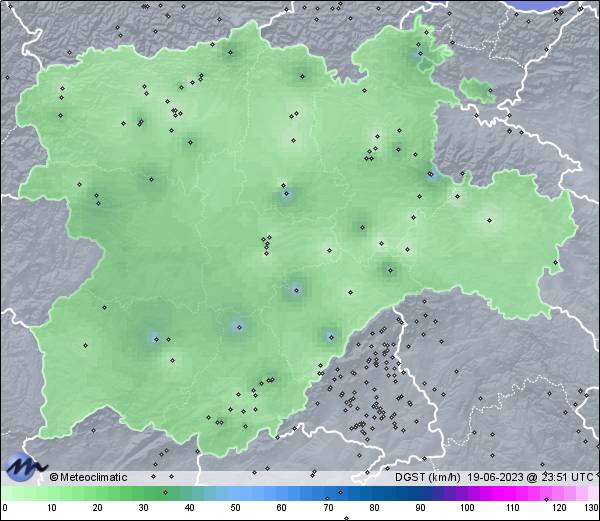This screenshot has height=521, width=600.
Task: Click the 130 value on scale
Action: [592, 508]
